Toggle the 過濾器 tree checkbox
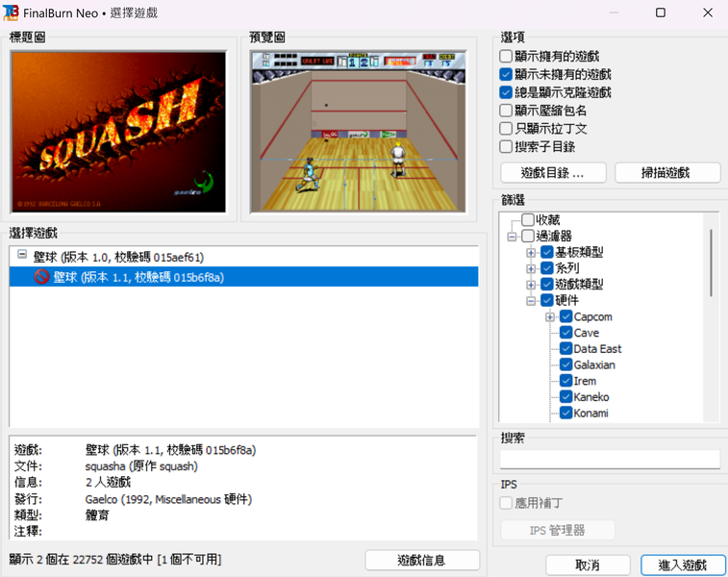Screen dimensions: 728x577 click(x=528, y=236)
